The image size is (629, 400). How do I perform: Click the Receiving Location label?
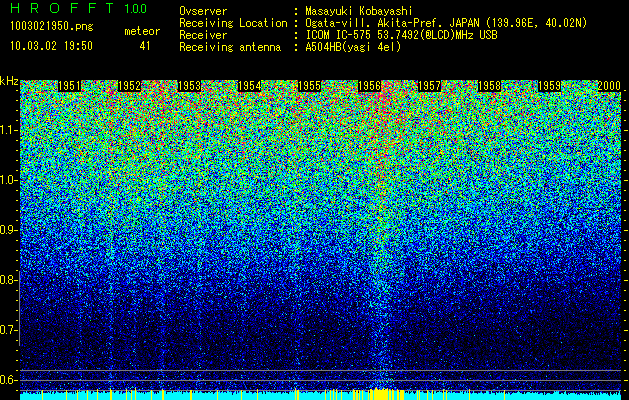pyautogui.click(x=233, y=23)
